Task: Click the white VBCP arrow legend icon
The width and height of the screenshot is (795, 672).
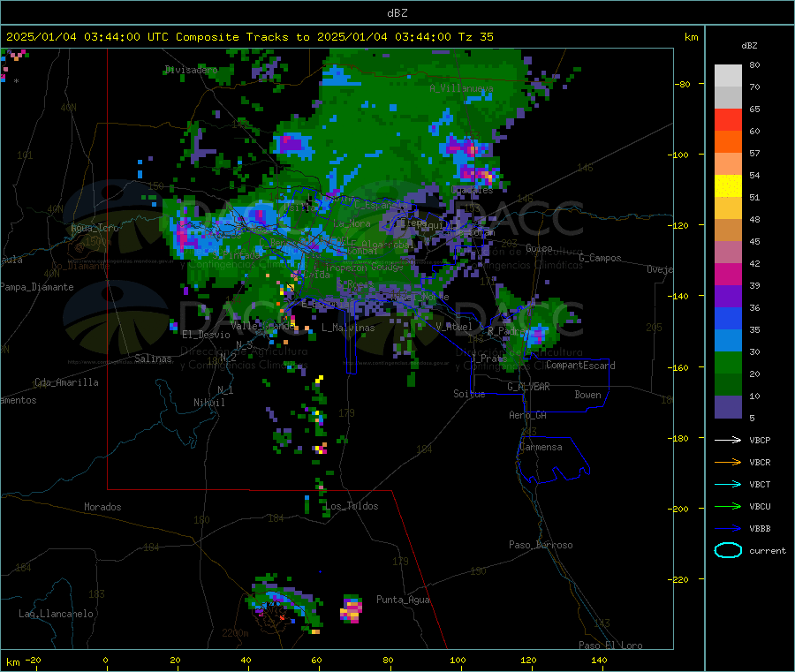Action: (728, 440)
